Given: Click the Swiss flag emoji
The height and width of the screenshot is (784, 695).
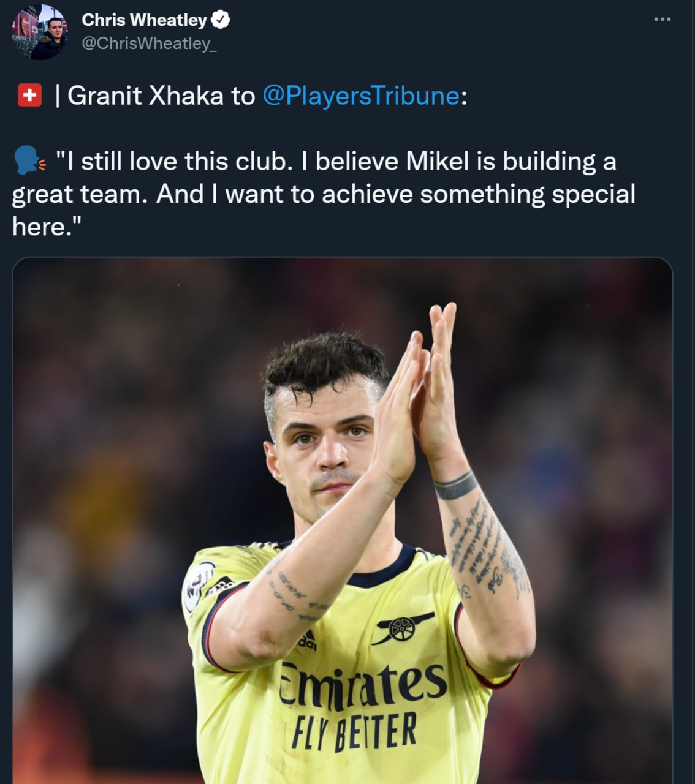Looking at the screenshot, I should 29,96.
